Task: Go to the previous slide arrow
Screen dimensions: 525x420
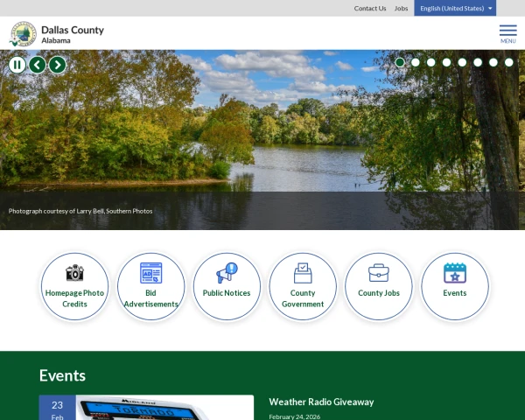Action: (37, 65)
